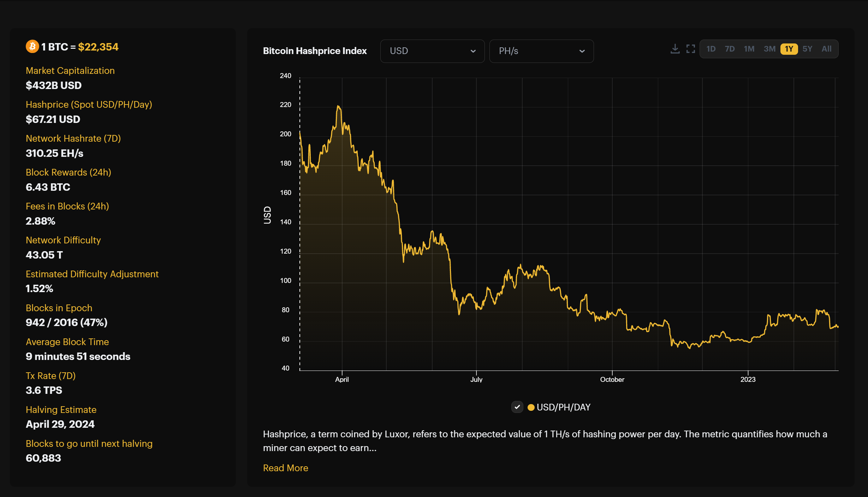The width and height of the screenshot is (868, 497).
Task: Click the orange Bitcoin logo icon
Action: (x=32, y=47)
